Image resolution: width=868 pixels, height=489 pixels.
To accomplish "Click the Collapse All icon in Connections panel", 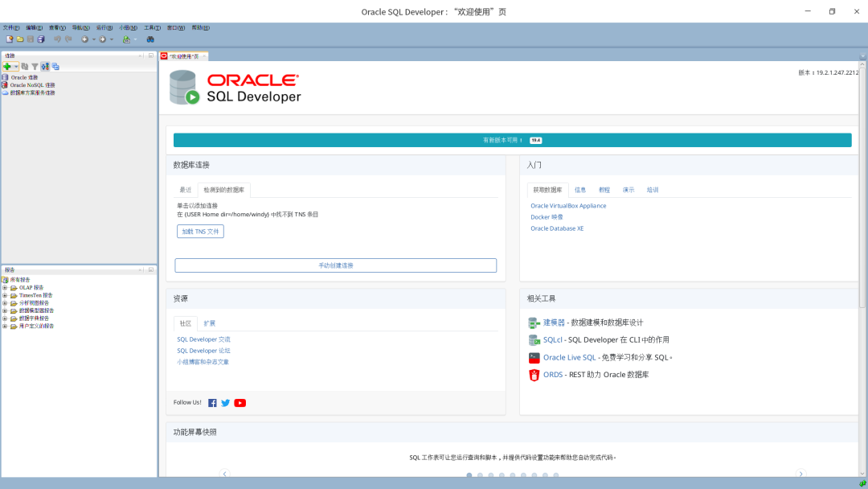I will click(x=56, y=67).
